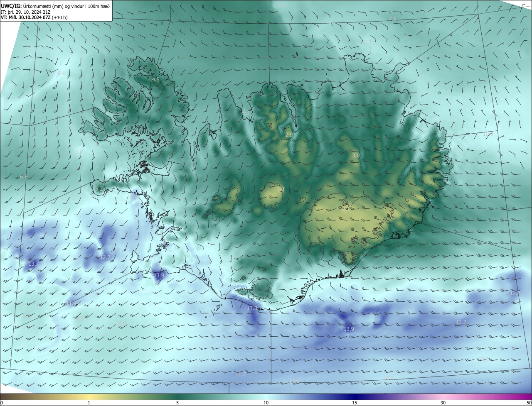The image size is (532, 406).
Task: Click the "VT: Mið. 30.10.2024 07Z (+10 h)" line
Action: (x=34, y=17)
